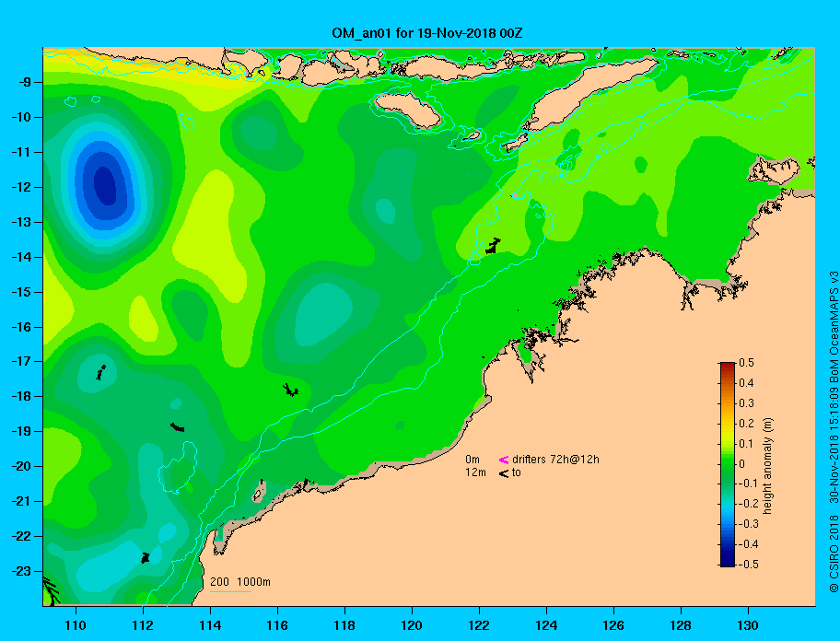
Task: Click the black drifter track near 122.5E, 14S
Action: [493, 246]
